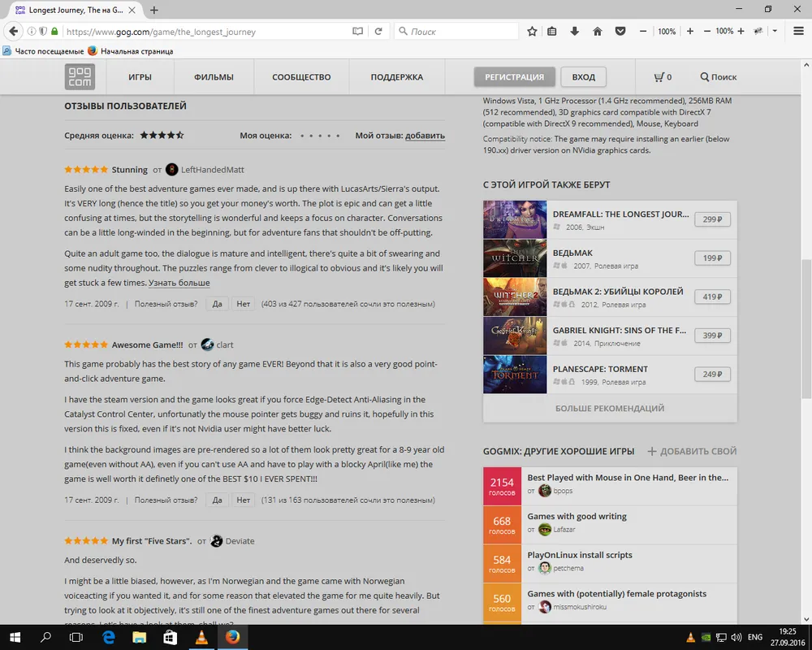812x650 pixels.
Task: Open Windows taskbar search
Action: coord(45,637)
